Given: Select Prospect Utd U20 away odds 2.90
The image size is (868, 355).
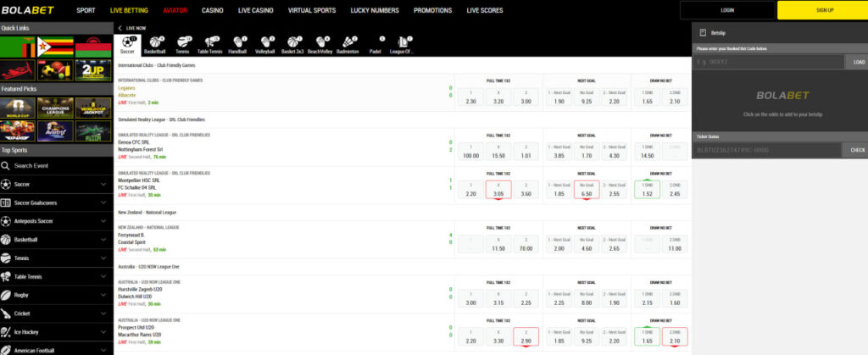Looking at the screenshot, I should point(526,336).
